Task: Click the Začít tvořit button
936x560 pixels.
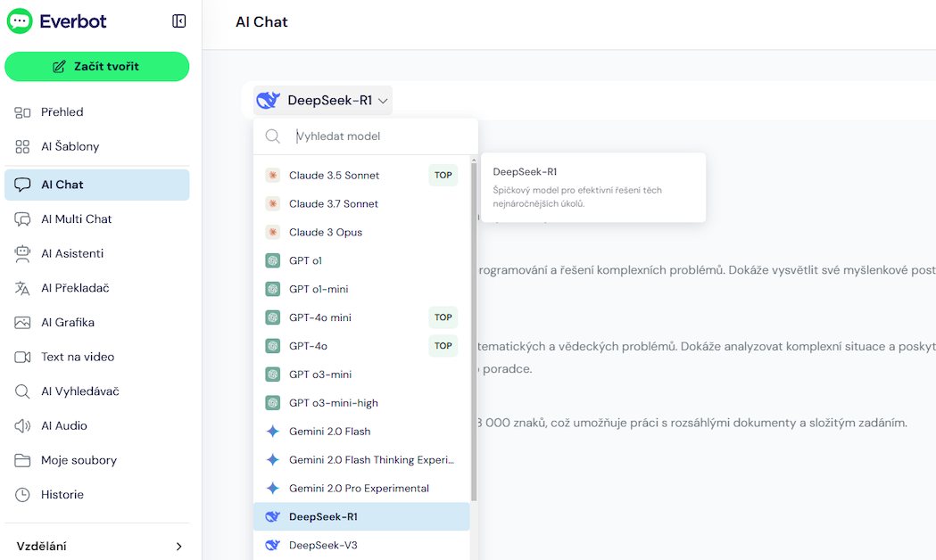Action: [x=96, y=66]
